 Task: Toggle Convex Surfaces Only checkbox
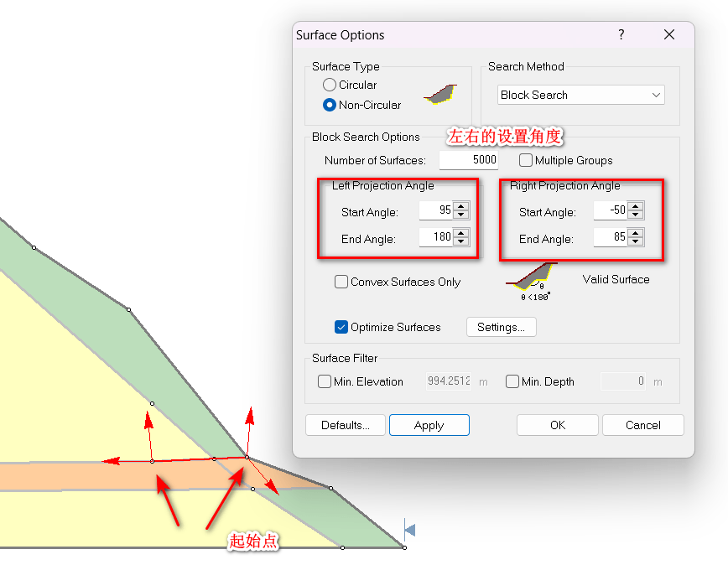[341, 282]
